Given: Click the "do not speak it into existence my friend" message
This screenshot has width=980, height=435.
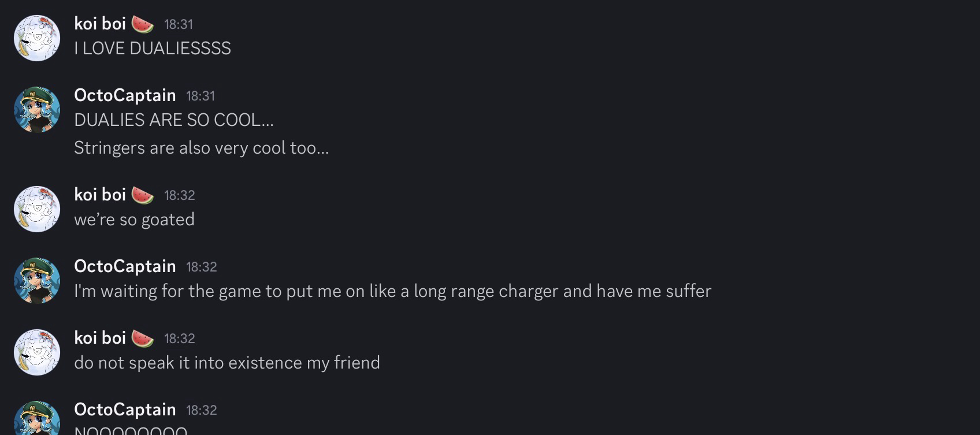Looking at the screenshot, I should 227,363.
